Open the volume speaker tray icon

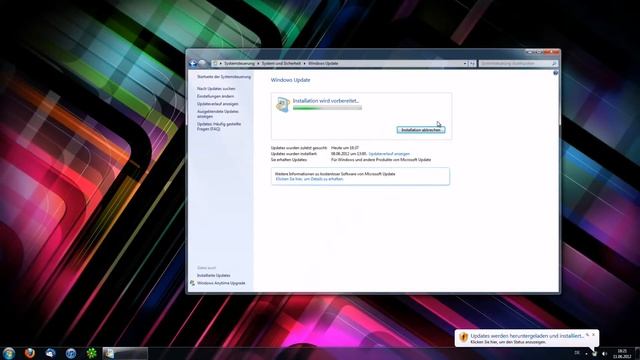(x=604, y=353)
